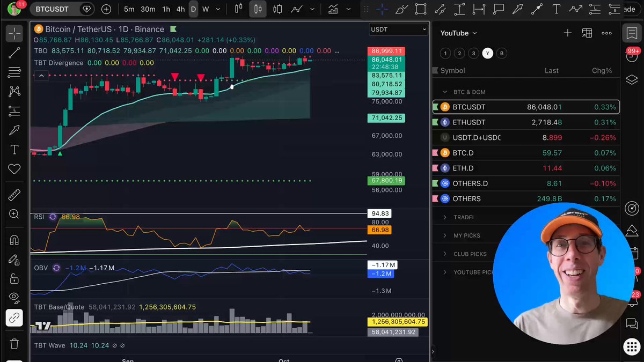
Task: Toggle lock all drawings
Action: (14, 279)
